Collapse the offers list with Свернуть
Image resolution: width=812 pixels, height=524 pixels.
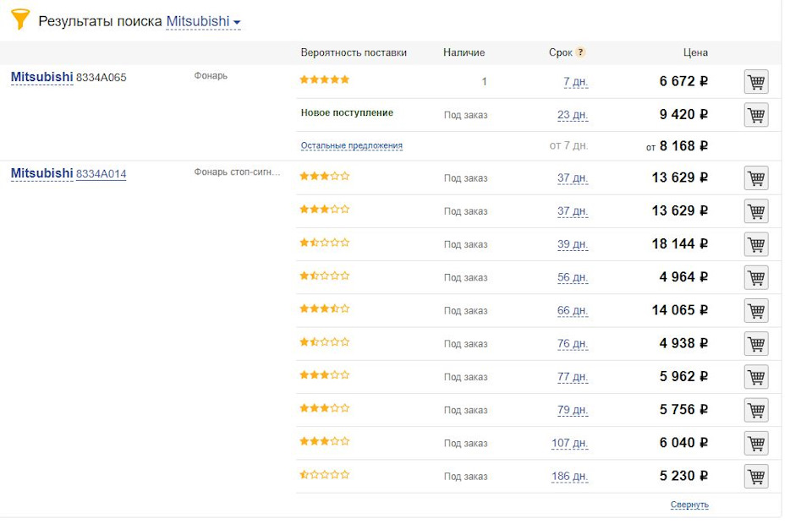(x=689, y=505)
